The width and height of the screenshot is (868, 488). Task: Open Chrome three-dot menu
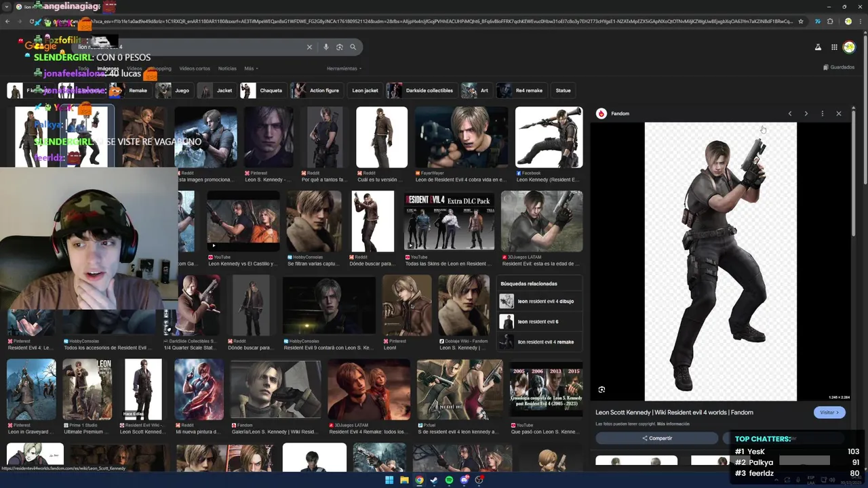pyautogui.click(x=861, y=21)
